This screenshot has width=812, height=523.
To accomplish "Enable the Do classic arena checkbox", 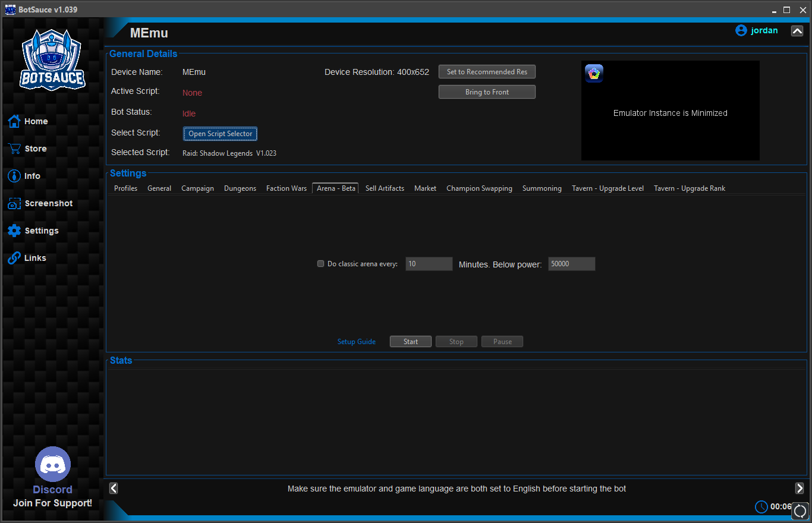I will 321,264.
